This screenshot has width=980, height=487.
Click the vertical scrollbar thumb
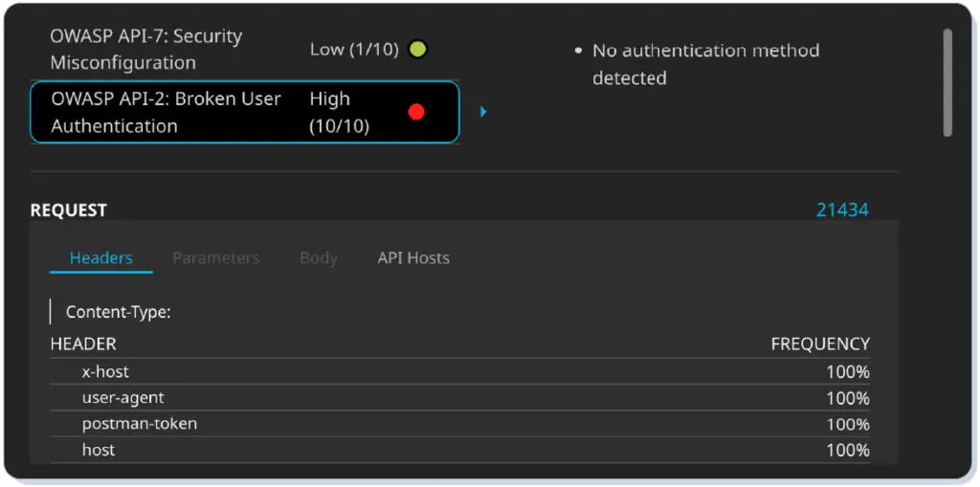pyautogui.click(x=948, y=82)
